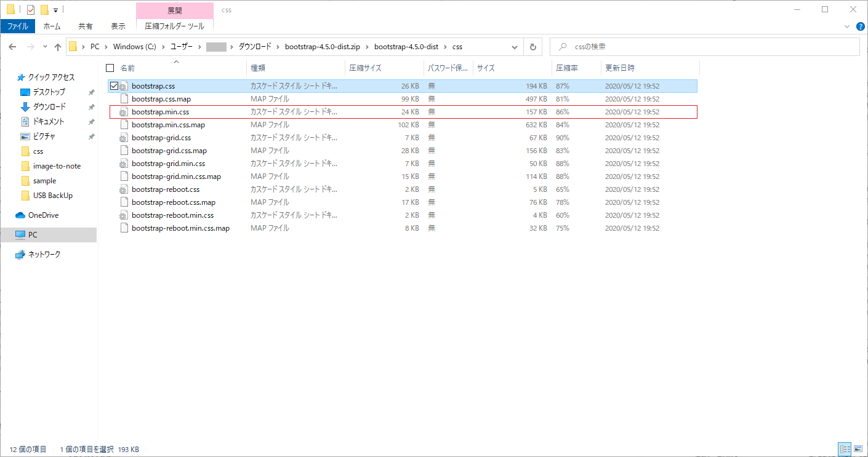Switch to details view in status bar
Image resolution: width=868 pixels, height=457 pixels.
click(844, 449)
